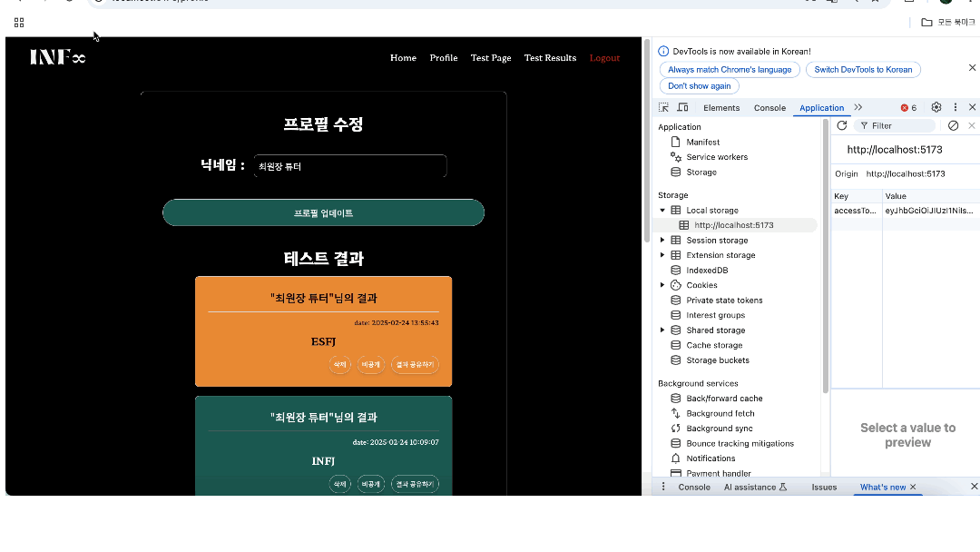This screenshot has height=552, width=980.
Task: Open Bounce tracking mitigations item
Action: pos(740,443)
